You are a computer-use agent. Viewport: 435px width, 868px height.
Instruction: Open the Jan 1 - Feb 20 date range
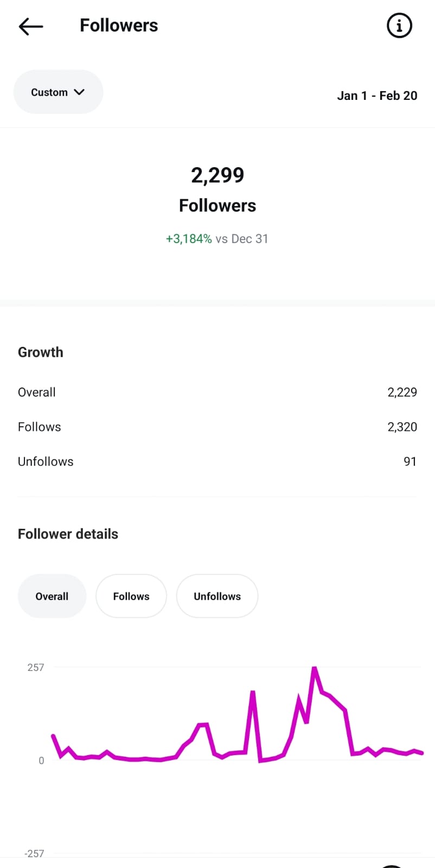[377, 96]
